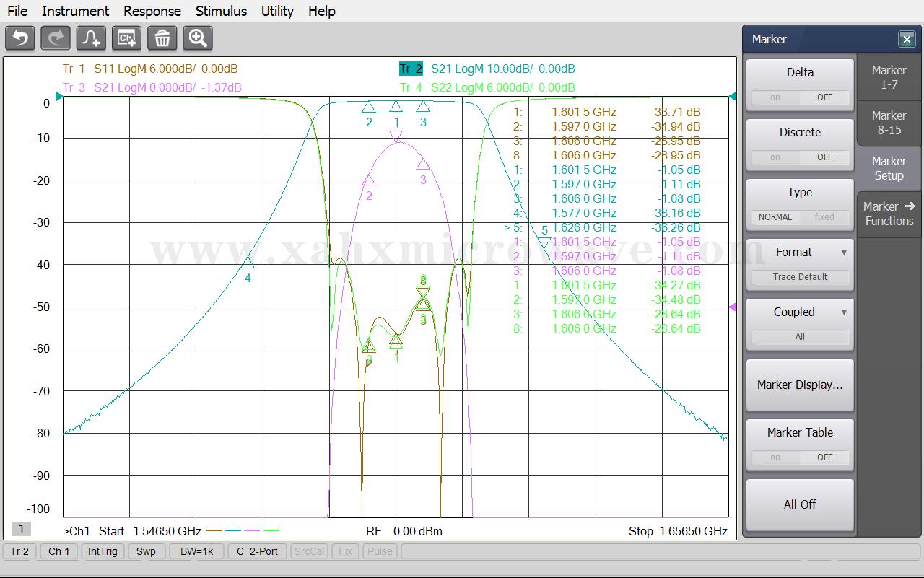Click the Add Trace toolbar icon
The height and width of the screenshot is (578, 924).
tap(91, 38)
